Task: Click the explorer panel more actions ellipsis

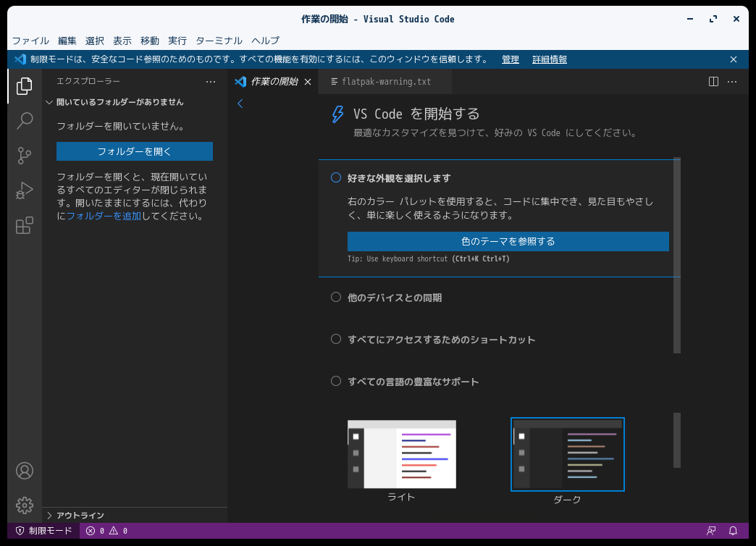Action: coord(211,82)
